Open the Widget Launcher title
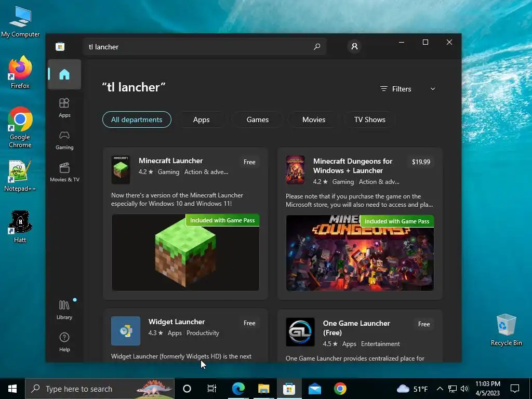Image resolution: width=532 pixels, height=399 pixels. pos(177,322)
